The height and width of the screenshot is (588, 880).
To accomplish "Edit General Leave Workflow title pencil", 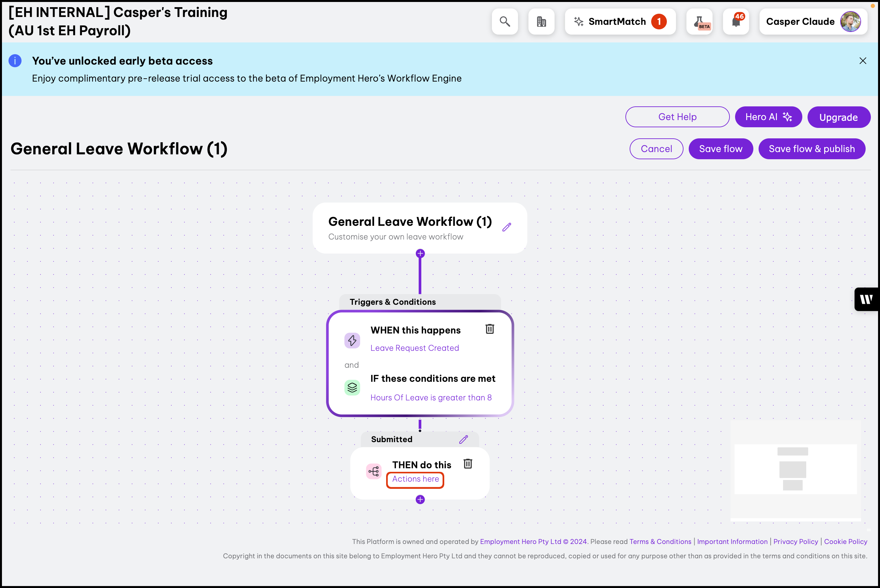I will pyautogui.click(x=506, y=227).
